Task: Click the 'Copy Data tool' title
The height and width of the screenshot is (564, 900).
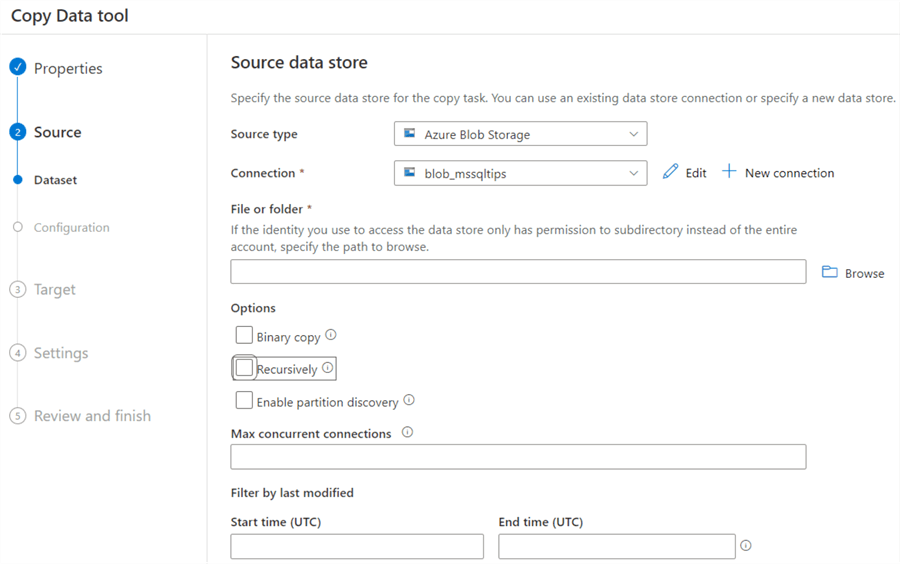Action: point(69,15)
